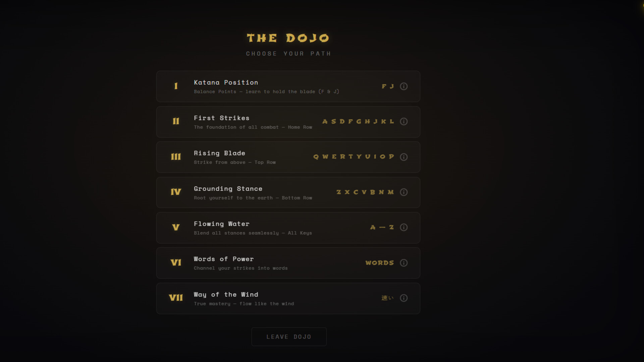Select the Katana Position lesson title
644x362 pixels.
pyautogui.click(x=226, y=82)
